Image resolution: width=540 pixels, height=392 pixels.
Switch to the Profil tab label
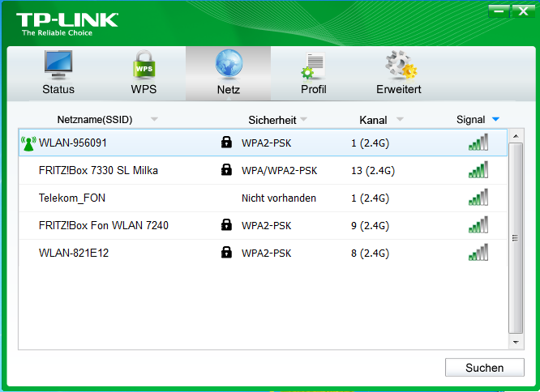314,89
